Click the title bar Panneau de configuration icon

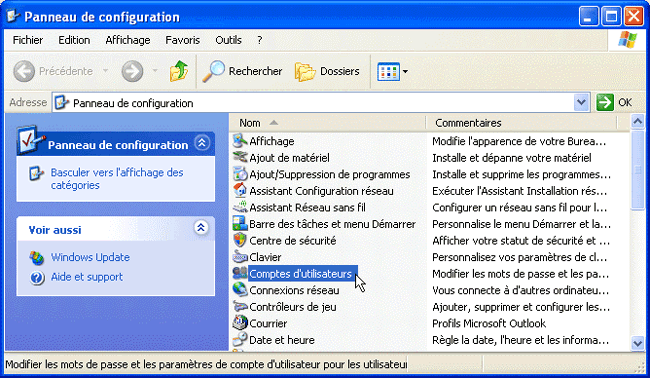pyautogui.click(x=13, y=16)
